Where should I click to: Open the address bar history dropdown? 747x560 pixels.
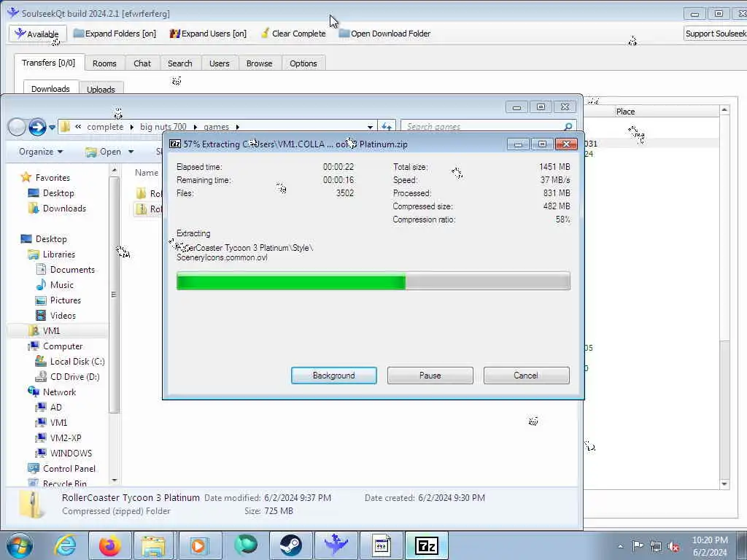(370, 127)
